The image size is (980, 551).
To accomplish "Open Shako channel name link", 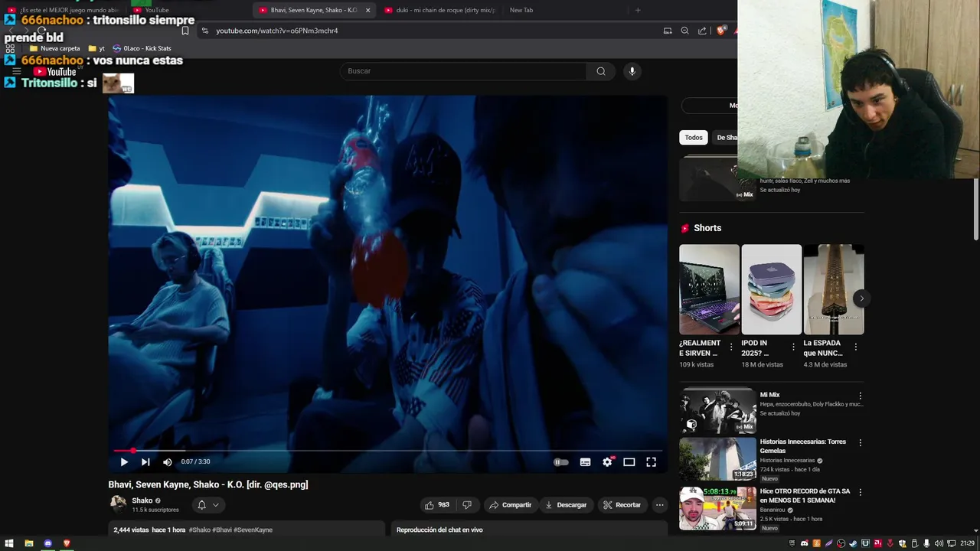I will pos(142,500).
